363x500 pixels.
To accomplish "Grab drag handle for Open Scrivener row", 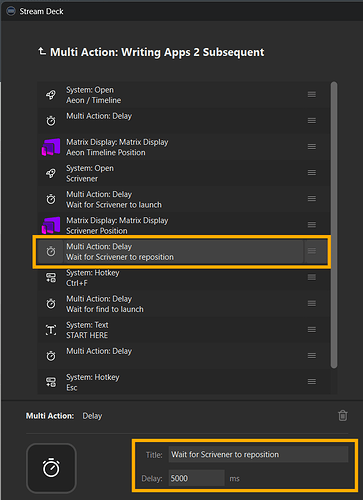I will (312, 173).
